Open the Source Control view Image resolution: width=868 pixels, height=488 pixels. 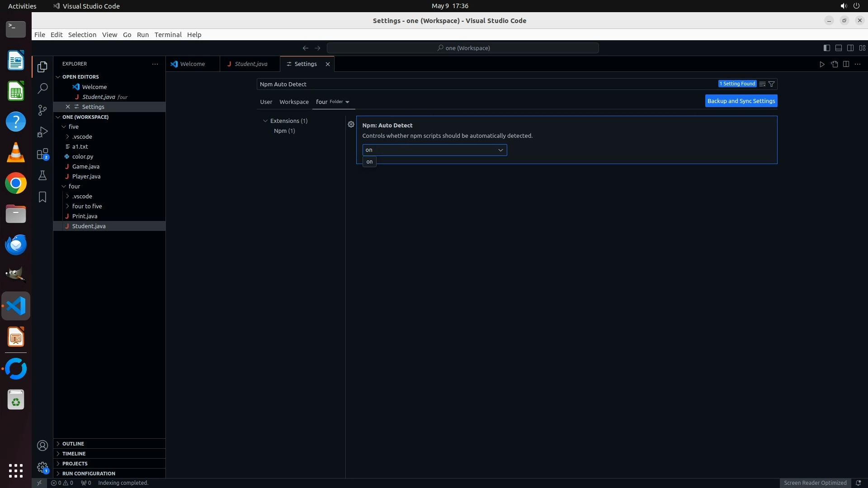pyautogui.click(x=42, y=110)
